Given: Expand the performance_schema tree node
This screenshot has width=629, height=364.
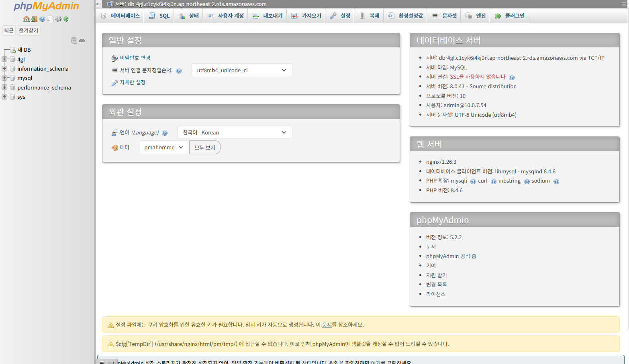Looking at the screenshot, I should 4,87.
